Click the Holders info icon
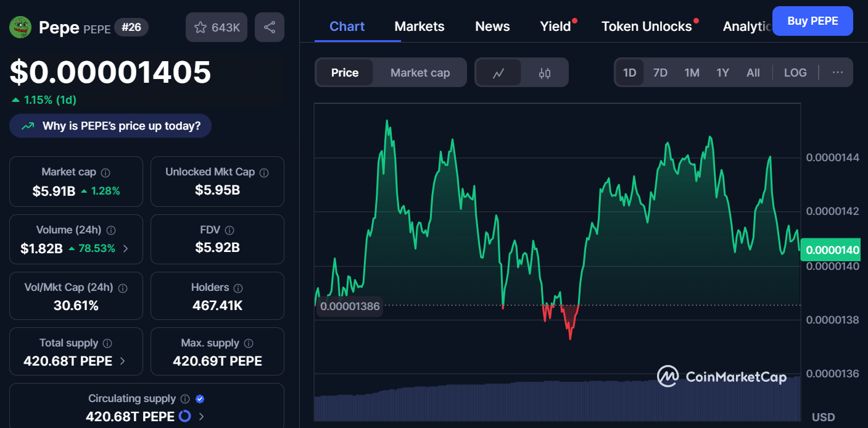The width and height of the screenshot is (868, 428). (238, 288)
